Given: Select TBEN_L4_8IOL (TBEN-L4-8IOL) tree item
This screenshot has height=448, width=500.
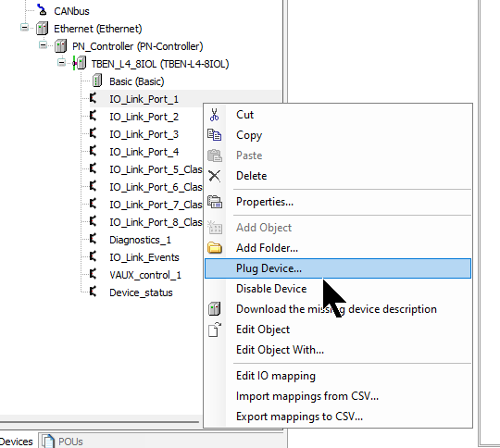Looking at the screenshot, I should tap(160, 64).
